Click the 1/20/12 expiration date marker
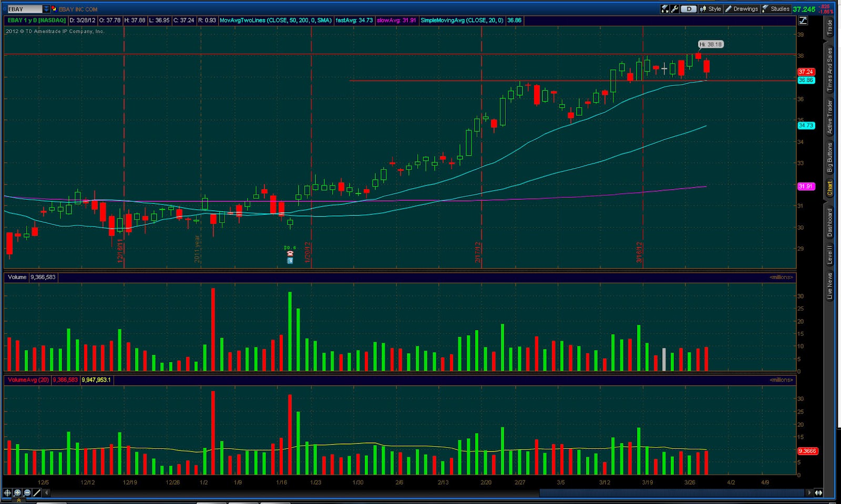The image size is (841, 504). click(307, 252)
